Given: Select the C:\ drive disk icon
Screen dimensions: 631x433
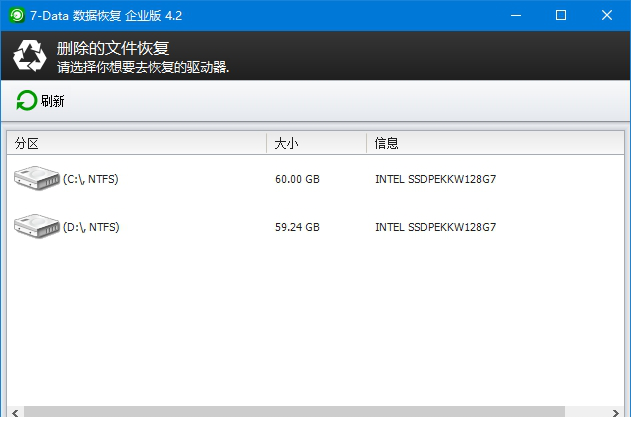Looking at the screenshot, I should [x=37, y=178].
